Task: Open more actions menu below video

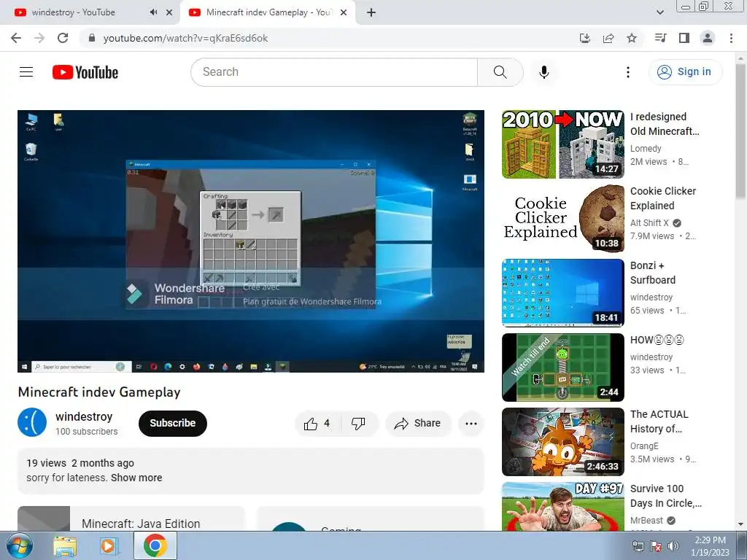Action: tap(471, 424)
